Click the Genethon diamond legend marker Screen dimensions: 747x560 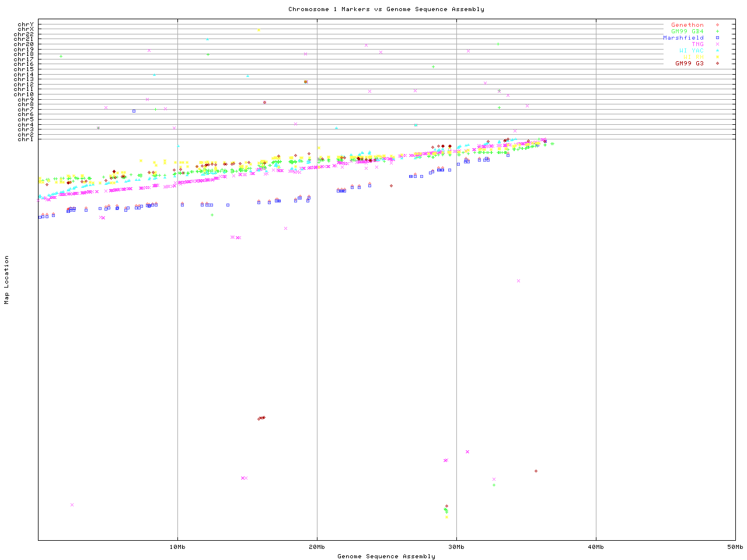point(717,25)
